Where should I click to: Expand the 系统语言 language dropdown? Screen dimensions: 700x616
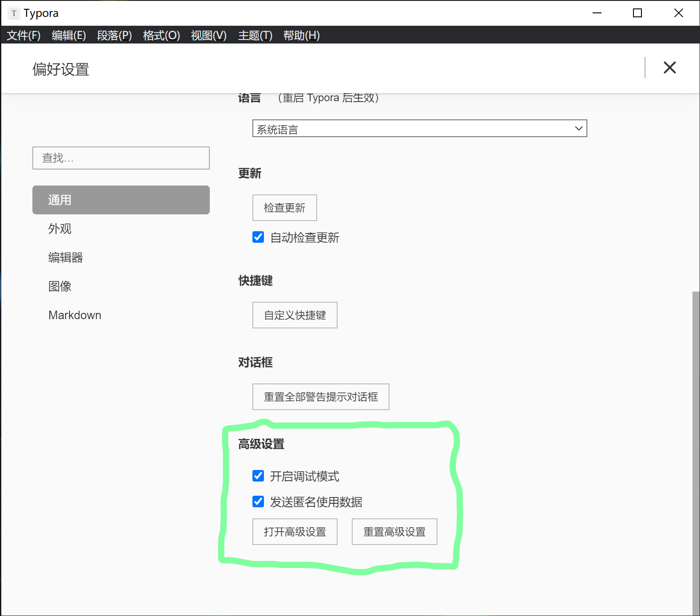[420, 128]
